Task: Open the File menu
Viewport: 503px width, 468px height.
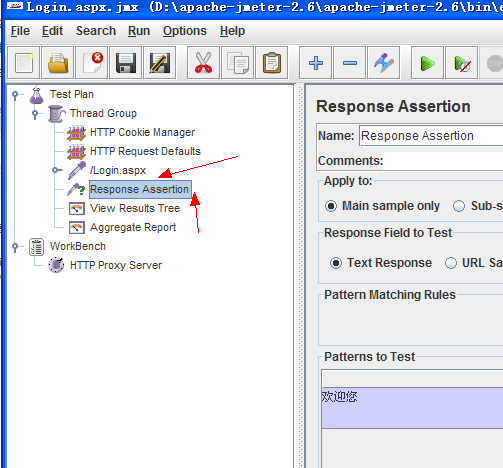Action: click(x=20, y=31)
